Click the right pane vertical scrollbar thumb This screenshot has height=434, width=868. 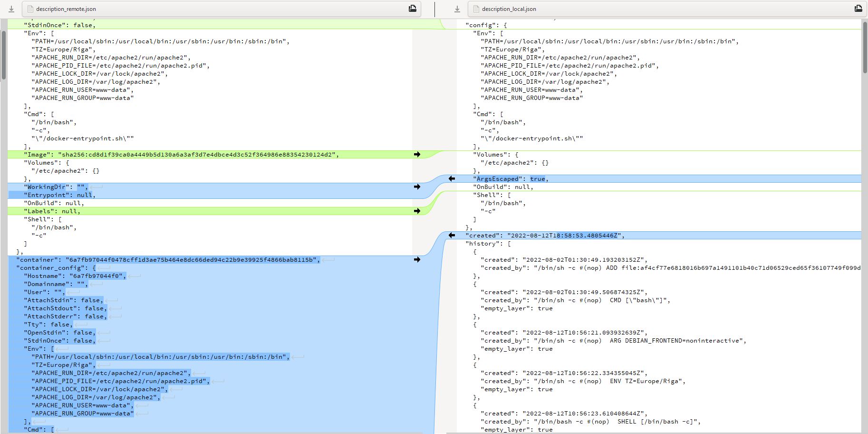(x=865, y=47)
